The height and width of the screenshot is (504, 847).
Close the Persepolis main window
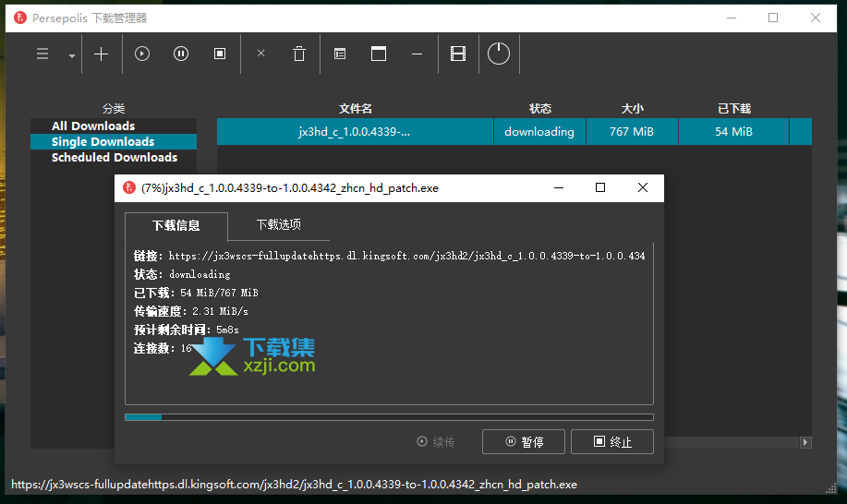coord(815,18)
